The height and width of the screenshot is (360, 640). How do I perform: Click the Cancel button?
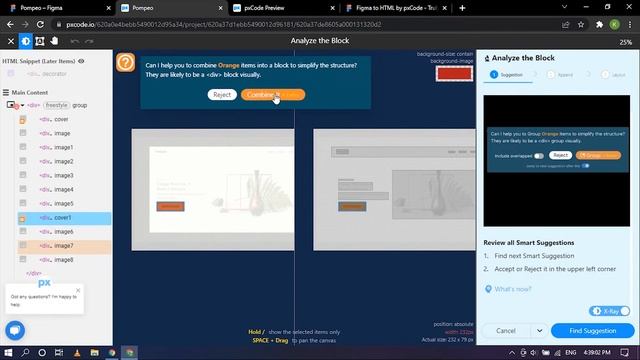click(x=506, y=331)
